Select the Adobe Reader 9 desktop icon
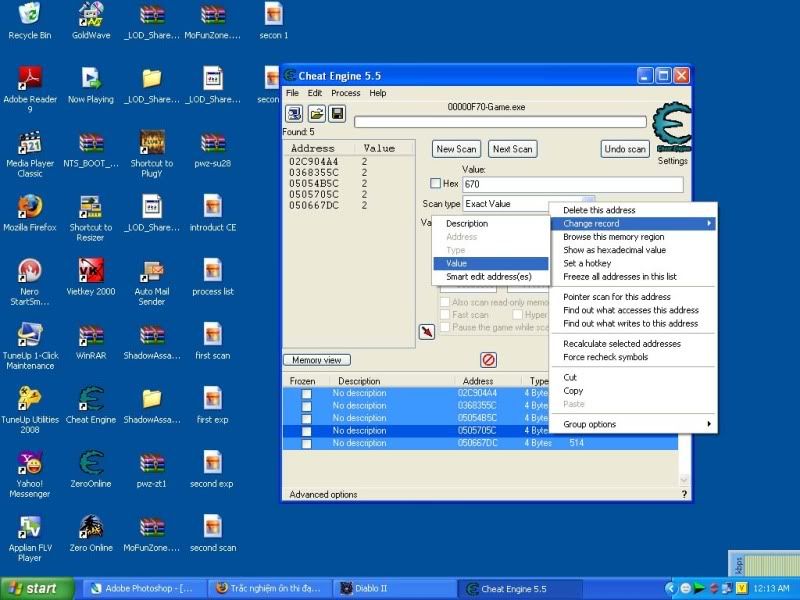800x600 pixels. [x=30, y=89]
